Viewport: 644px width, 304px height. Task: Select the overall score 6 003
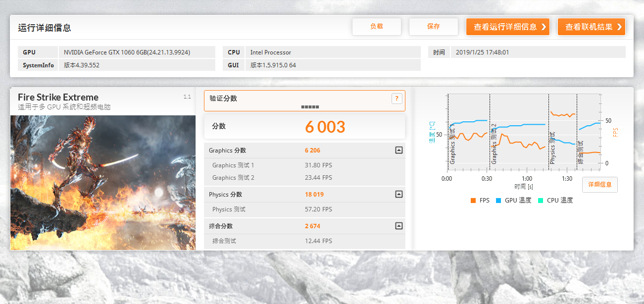(325, 127)
